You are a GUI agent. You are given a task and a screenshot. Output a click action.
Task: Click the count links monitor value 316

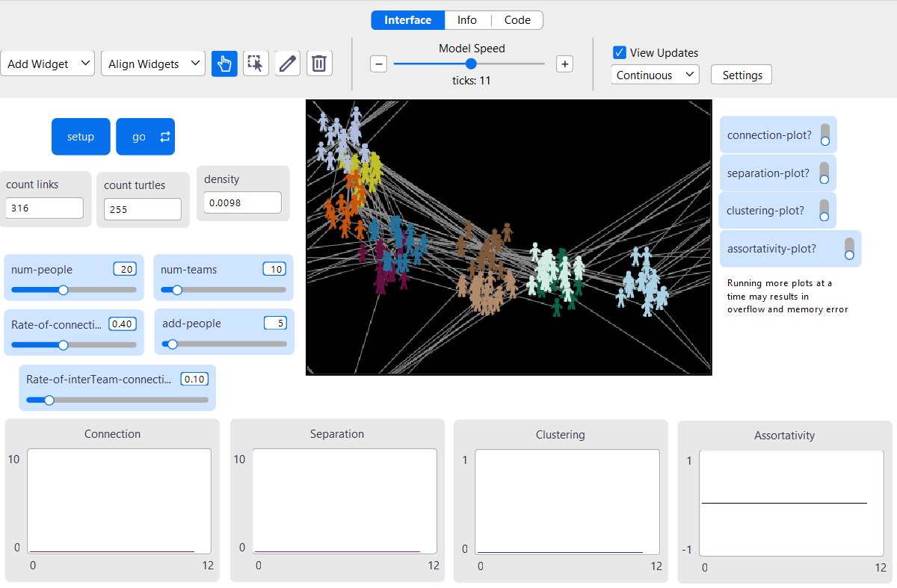click(44, 208)
